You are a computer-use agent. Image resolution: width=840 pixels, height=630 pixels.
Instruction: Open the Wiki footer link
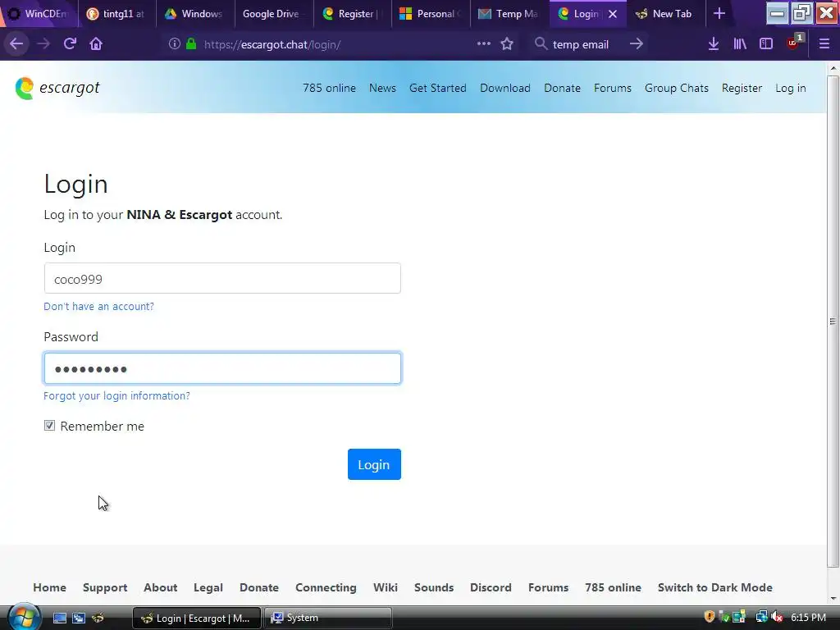386,587
